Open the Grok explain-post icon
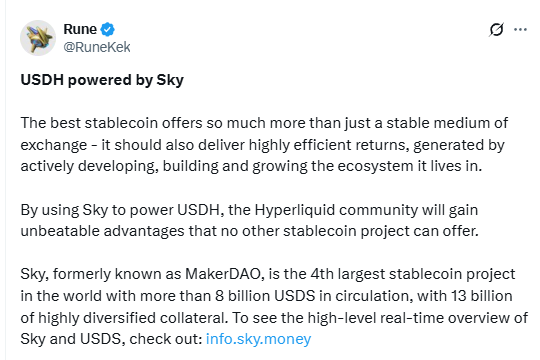 [x=496, y=30]
